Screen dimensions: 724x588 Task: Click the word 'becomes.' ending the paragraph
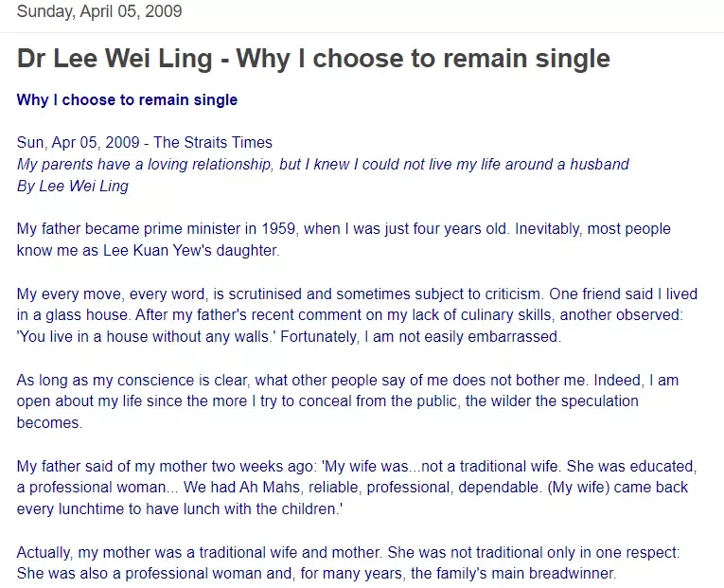point(49,422)
